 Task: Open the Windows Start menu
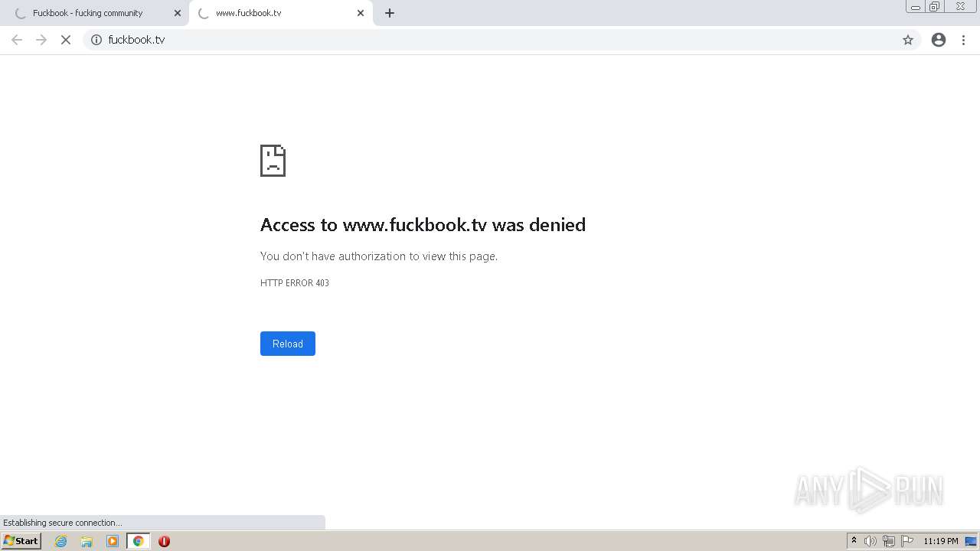[21, 541]
